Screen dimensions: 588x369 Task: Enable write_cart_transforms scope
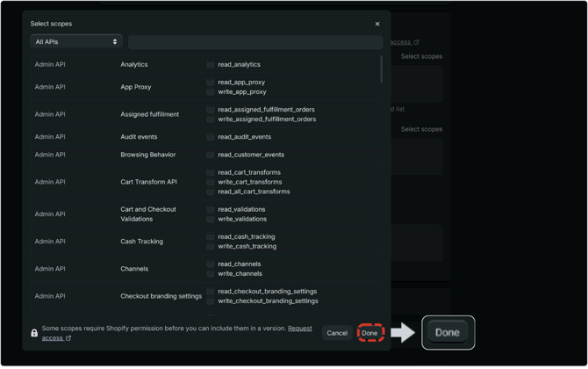click(211, 182)
